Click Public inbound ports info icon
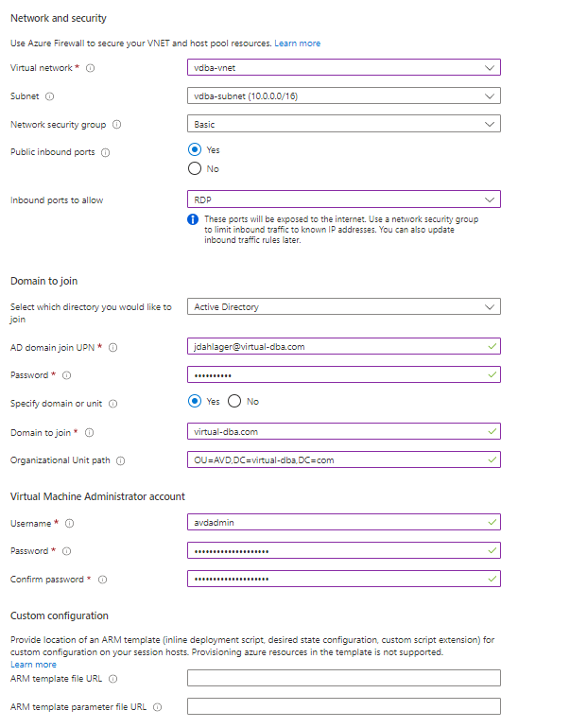This screenshot has height=728, width=570. (105, 152)
